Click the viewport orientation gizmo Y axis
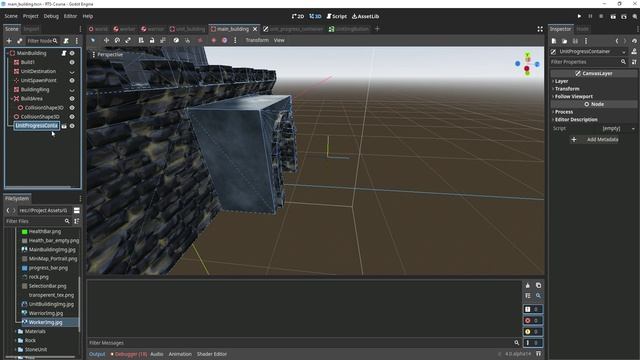 click(x=527, y=55)
